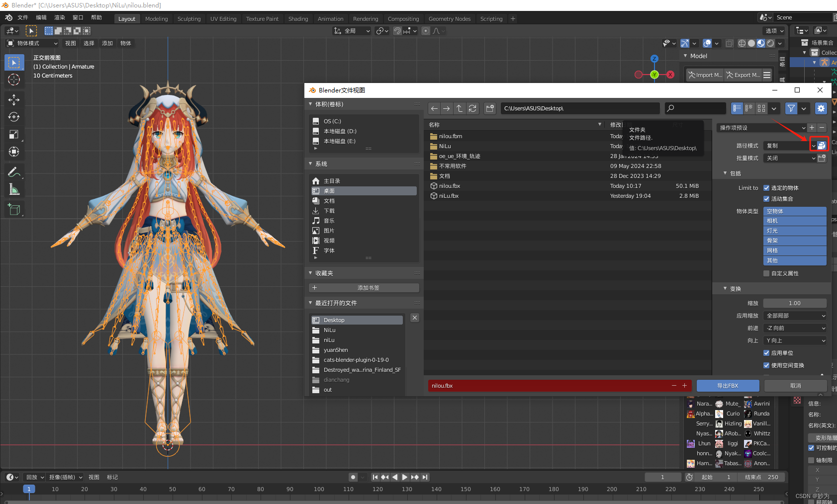Create new folder in file browser

point(490,108)
